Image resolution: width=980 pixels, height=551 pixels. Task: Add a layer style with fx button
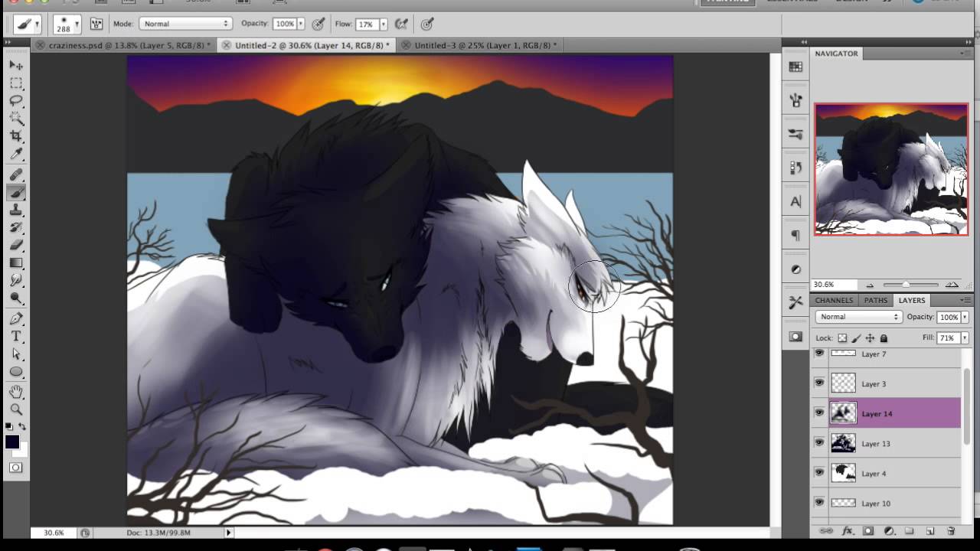[848, 530]
